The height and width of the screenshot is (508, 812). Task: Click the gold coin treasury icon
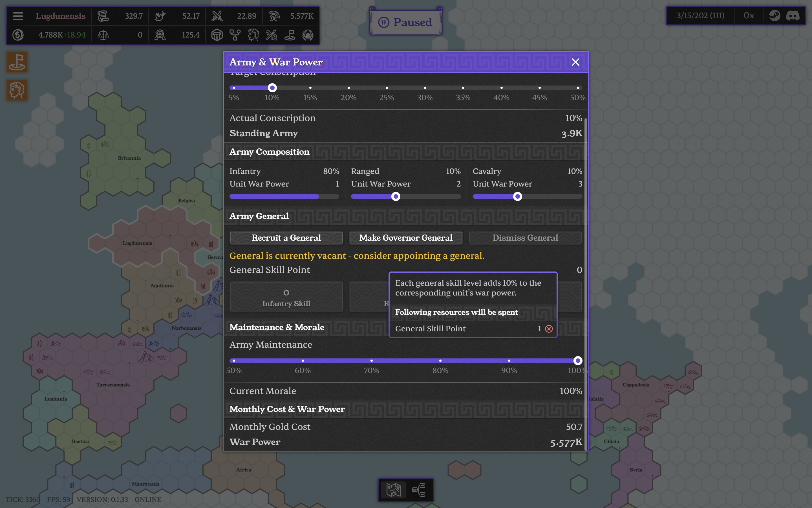coord(18,35)
